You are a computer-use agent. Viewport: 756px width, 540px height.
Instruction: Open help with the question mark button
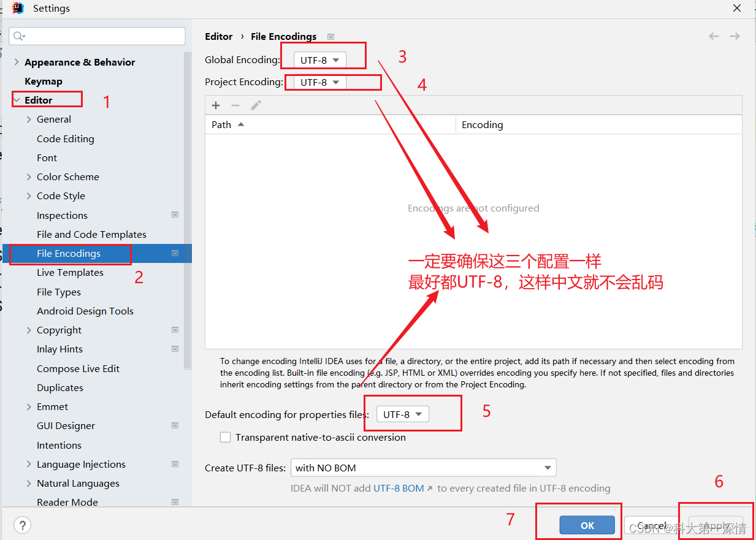tap(23, 525)
